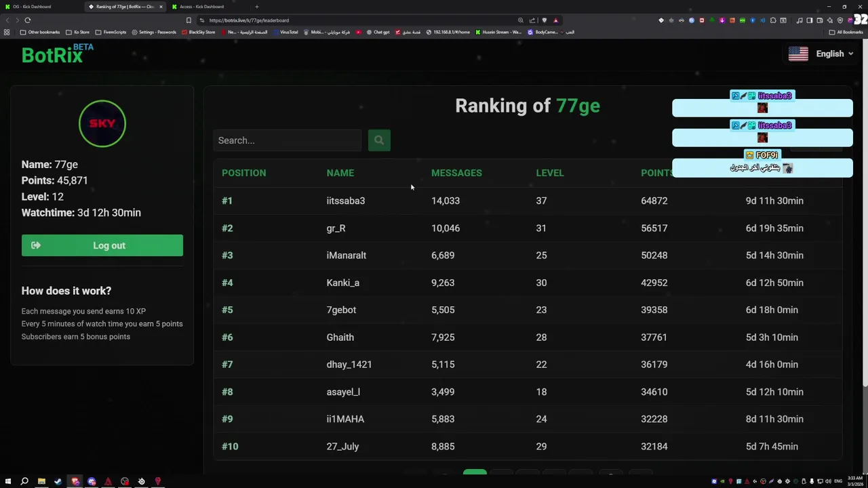Go back with the browser back arrow
Viewport: 868px width, 488px height.
tap(7, 20)
